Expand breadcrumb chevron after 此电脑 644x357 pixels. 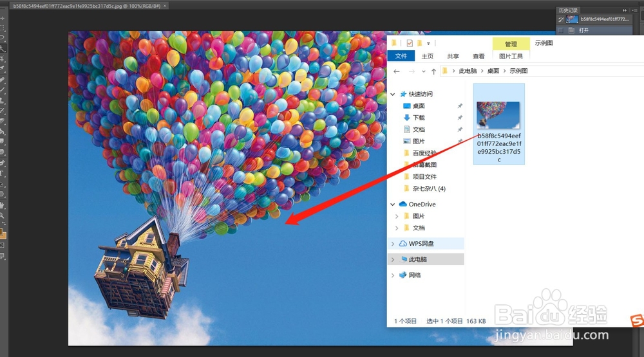[x=482, y=71]
